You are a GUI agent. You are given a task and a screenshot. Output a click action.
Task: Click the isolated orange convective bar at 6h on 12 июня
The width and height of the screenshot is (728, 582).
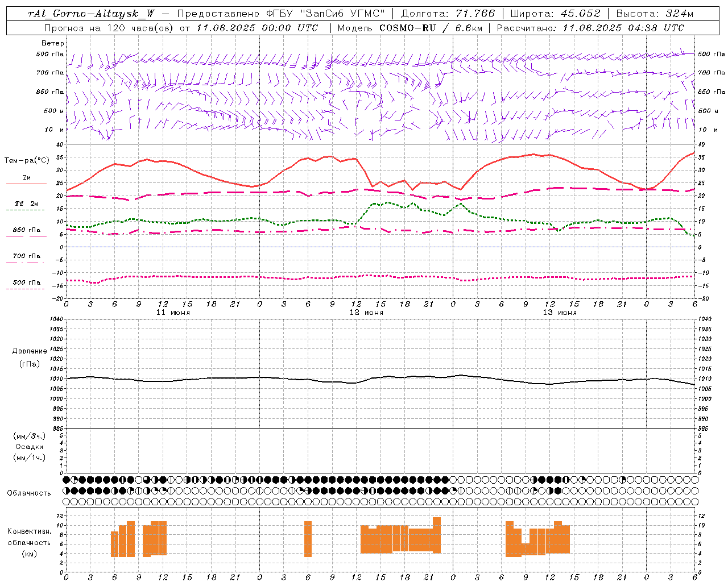tap(308, 539)
